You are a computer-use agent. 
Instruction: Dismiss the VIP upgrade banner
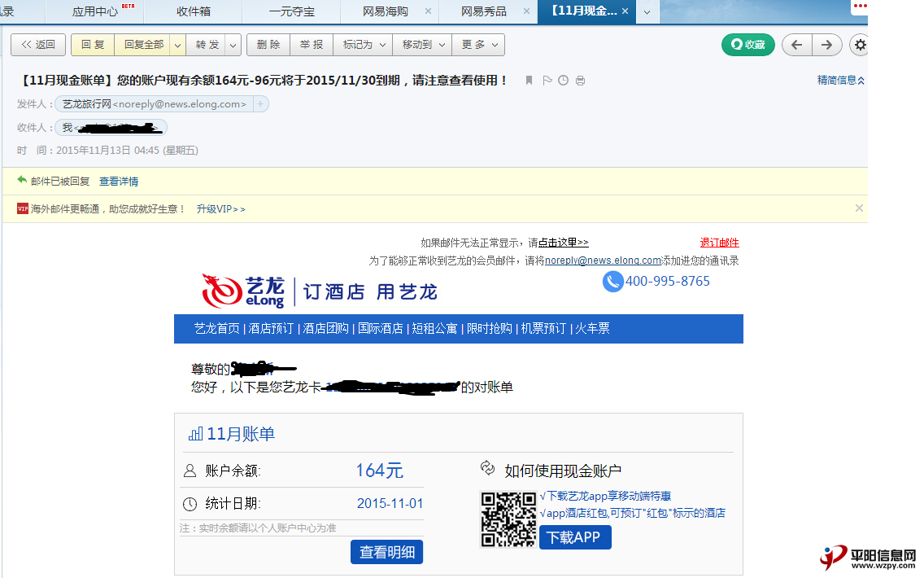(x=859, y=208)
